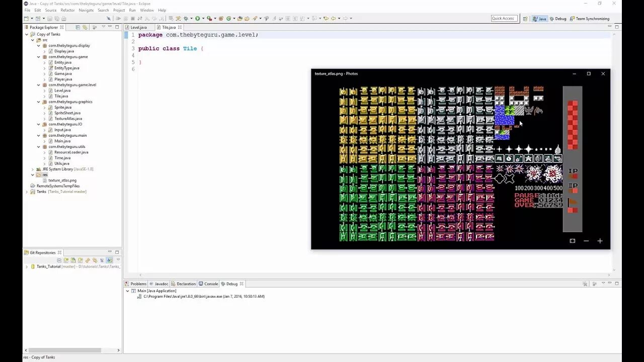Open the Refactor menu
The image size is (644, 362).
click(x=67, y=10)
